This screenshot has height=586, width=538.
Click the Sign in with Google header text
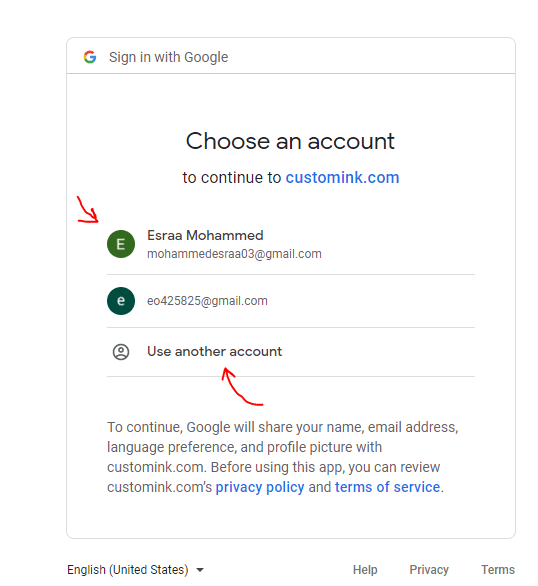tap(168, 57)
